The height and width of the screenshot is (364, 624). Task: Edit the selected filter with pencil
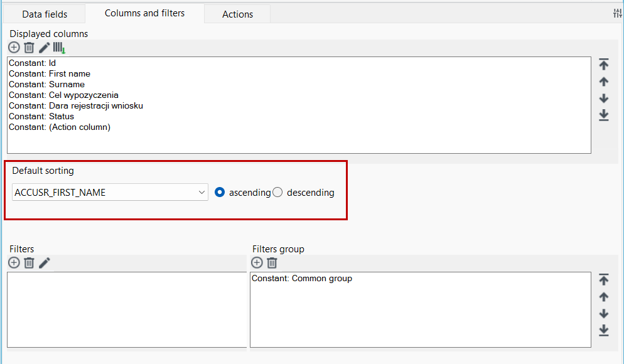tap(44, 263)
